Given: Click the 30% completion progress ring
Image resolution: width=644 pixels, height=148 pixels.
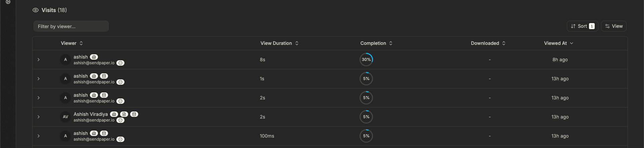Looking at the screenshot, I should (366, 60).
